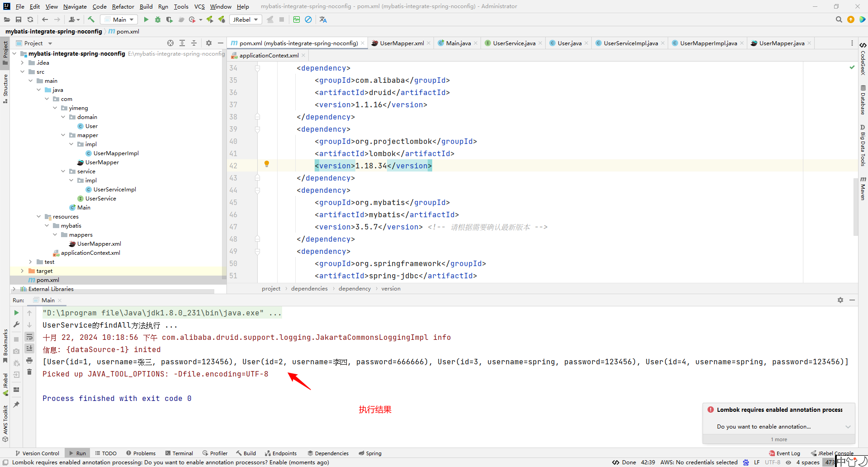Screen dimensions: 868x467
Task: Run with Coverage shield icon
Action: (x=170, y=19)
